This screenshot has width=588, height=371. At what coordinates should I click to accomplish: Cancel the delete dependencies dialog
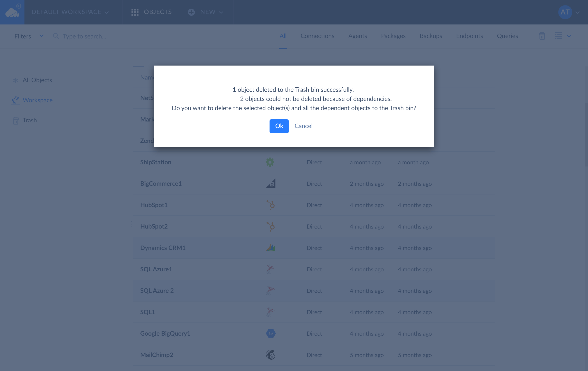click(303, 126)
